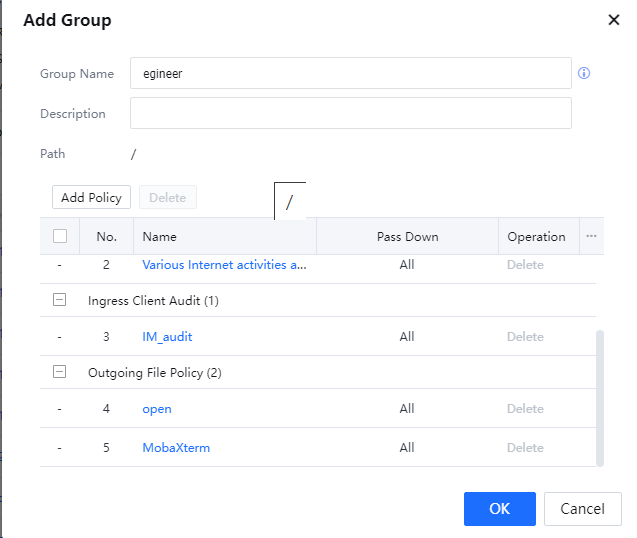Screen dimensions: 637x538
Task: Open Various Internet activities policy link
Action: (224, 265)
